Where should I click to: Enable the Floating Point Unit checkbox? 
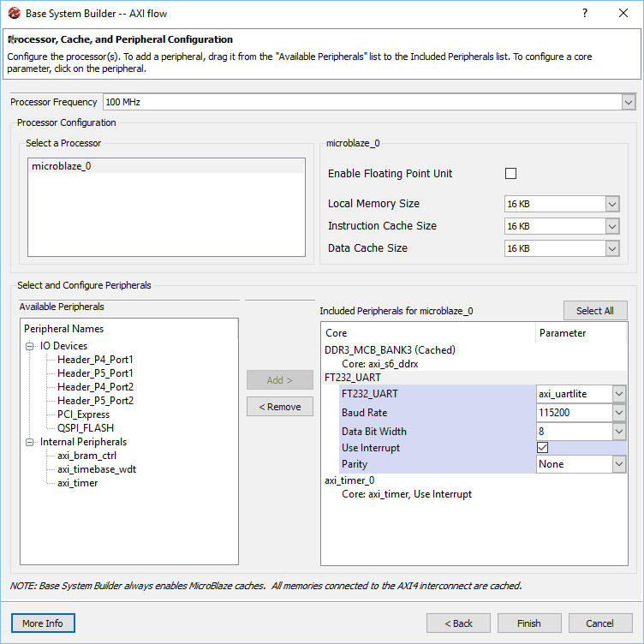[511, 173]
